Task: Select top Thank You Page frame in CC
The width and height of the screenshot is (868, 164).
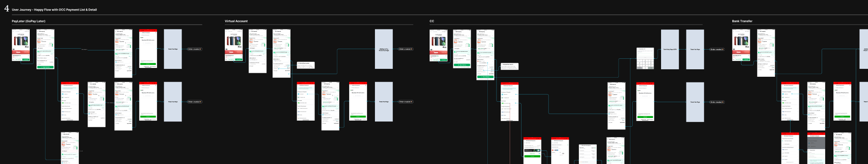Action: 695,50
